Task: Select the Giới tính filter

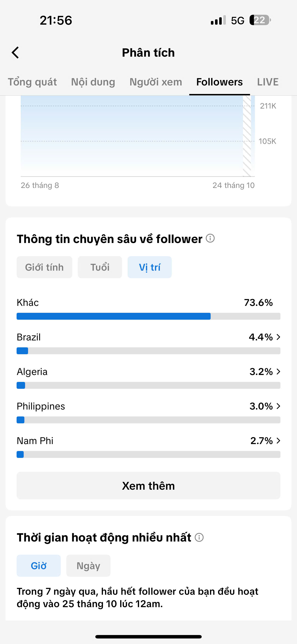Action: 44,267
